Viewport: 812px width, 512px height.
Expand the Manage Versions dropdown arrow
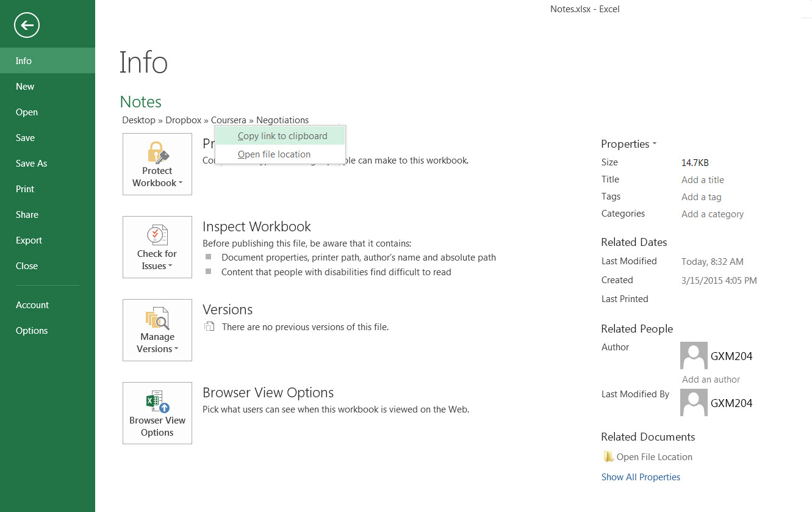pyautogui.click(x=176, y=349)
